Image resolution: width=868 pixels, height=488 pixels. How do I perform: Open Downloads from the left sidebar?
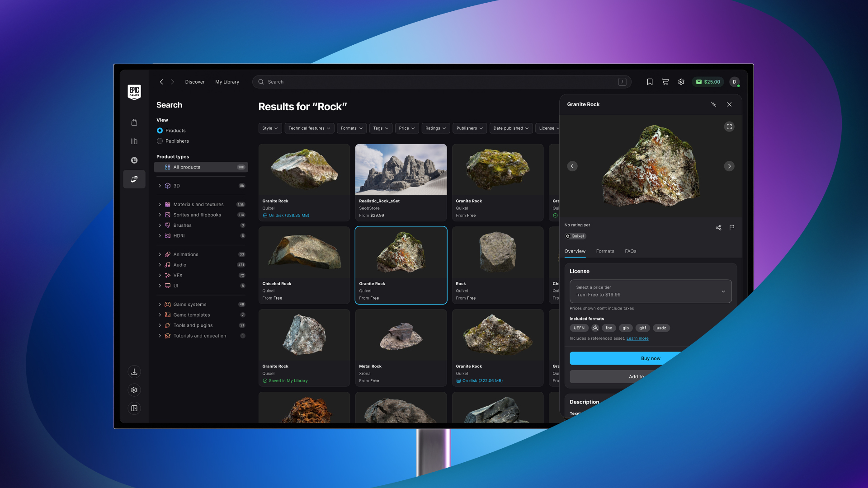(134, 371)
